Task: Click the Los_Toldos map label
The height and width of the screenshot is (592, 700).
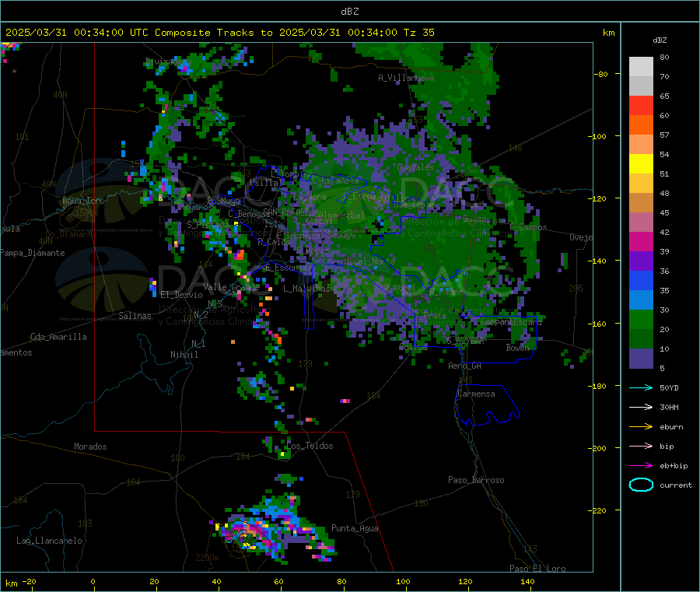Action: [310, 446]
